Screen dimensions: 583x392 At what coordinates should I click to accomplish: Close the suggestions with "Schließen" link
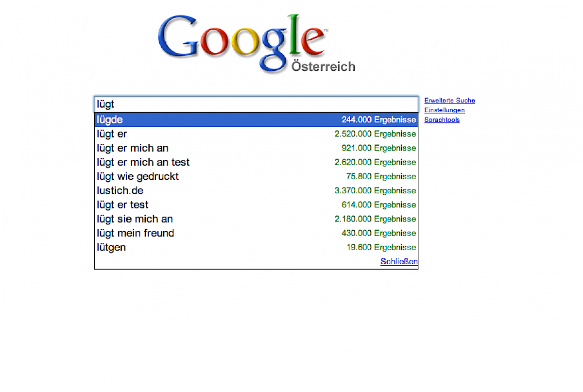click(x=399, y=261)
